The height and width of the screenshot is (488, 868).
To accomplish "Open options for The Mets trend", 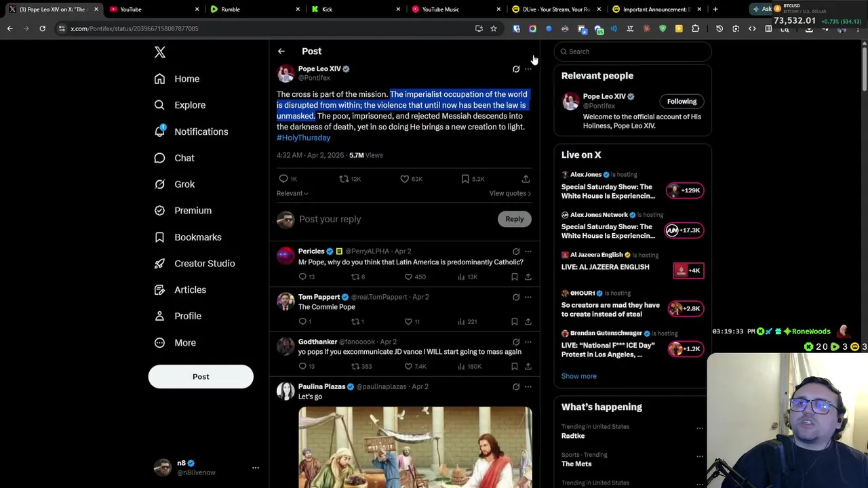I will [x=699, y=456].
